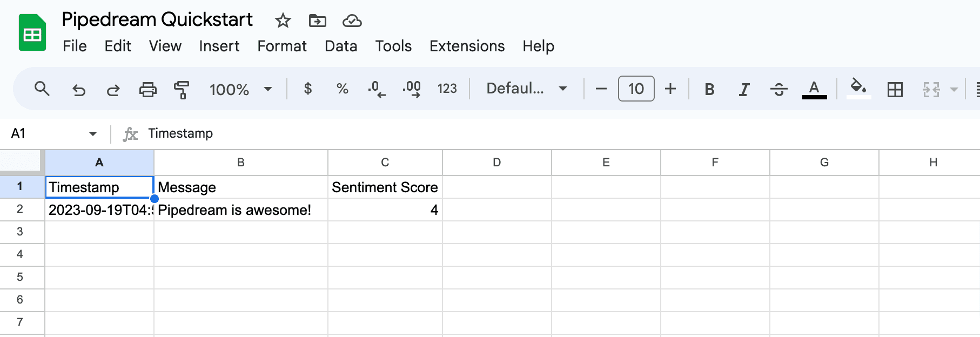Select row 5 header

coord(22,278)
